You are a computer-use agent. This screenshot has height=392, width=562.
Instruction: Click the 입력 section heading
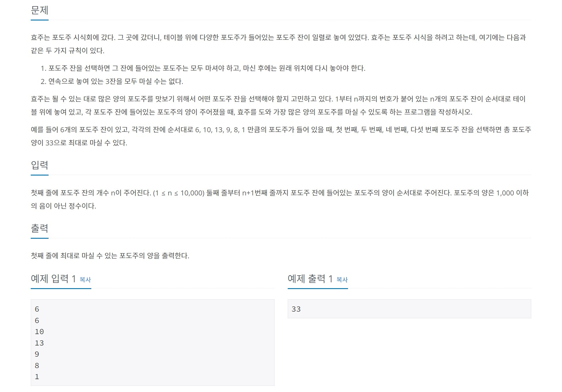40,165
